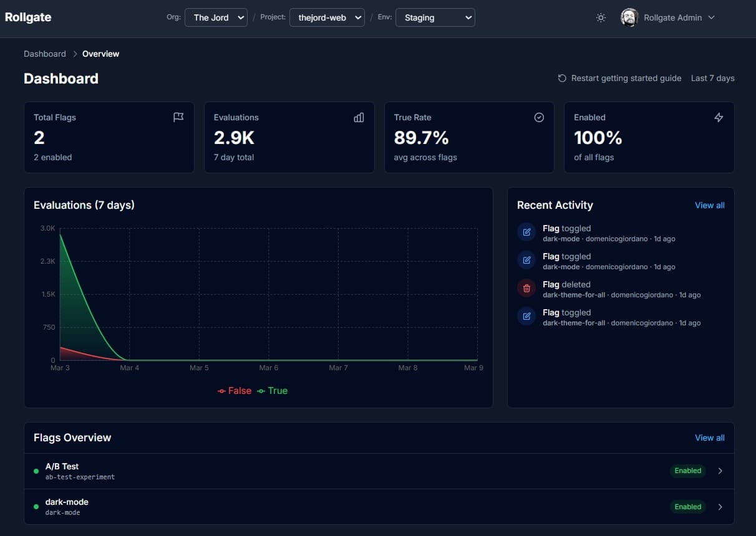Click the bar chart icon on Evaluations card
The width and height of the screenshot is (756, 536).
click(x=359, y=117)
